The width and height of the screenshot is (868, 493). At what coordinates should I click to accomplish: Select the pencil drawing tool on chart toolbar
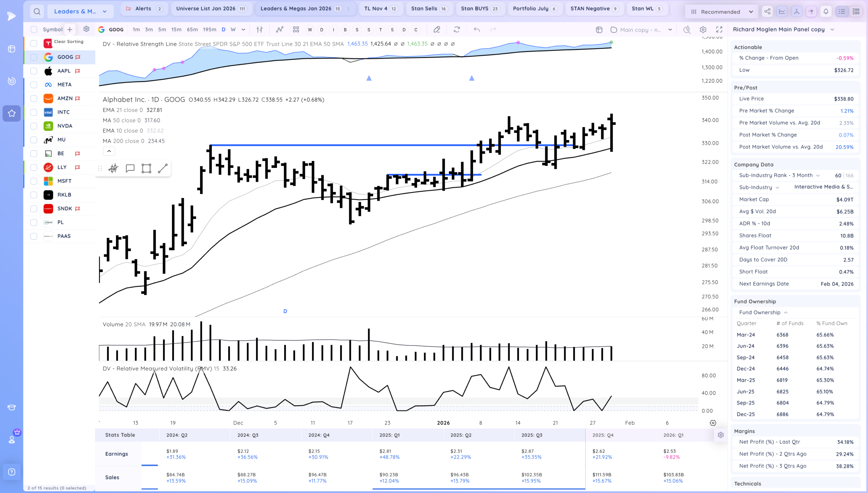pos(437,29)
